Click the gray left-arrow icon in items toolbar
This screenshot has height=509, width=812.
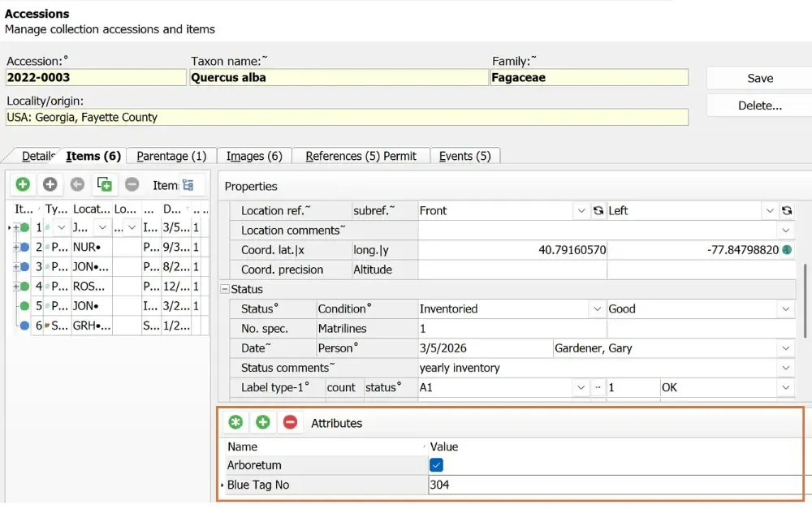78,184
